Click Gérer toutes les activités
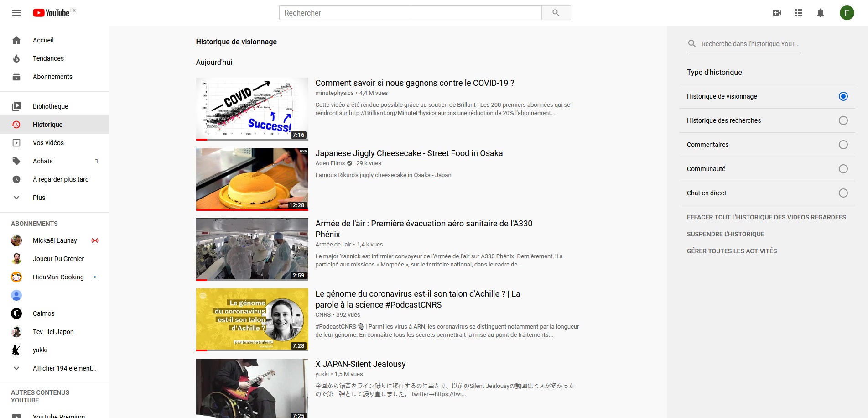Screen dimensions: 868x418 [732, 251]
